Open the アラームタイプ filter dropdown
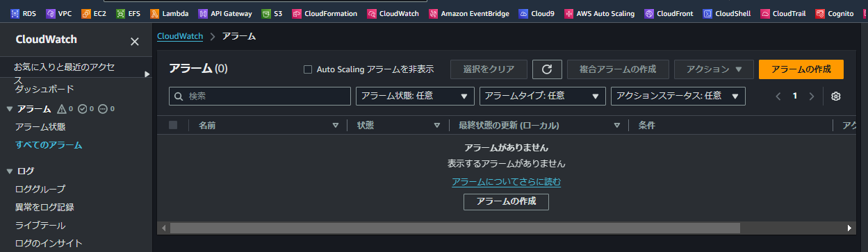 click(x=542, y=96)
